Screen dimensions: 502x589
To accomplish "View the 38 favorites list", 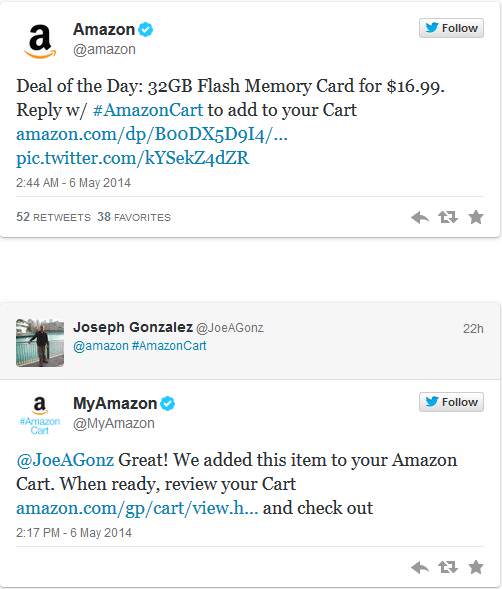I will click(x=134, y=217).
